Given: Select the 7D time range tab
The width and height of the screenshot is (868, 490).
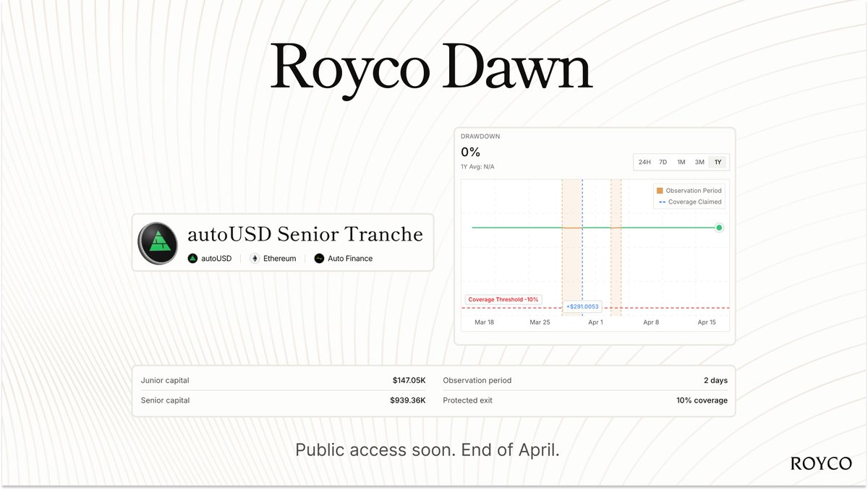Looking at the screenshot, I should (x=663, y=162).
